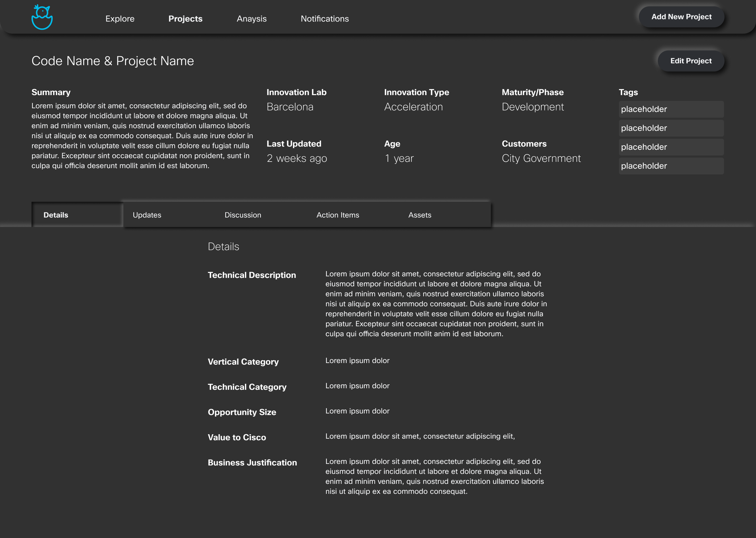The height and width of the screenshot is (538, 756).
Task: Click the Barcelona innovation lab value
Action: (x=290, y=107)
